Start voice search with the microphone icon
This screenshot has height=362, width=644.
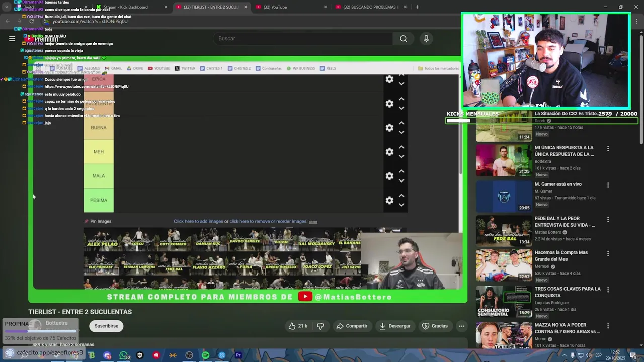point(426,39)
